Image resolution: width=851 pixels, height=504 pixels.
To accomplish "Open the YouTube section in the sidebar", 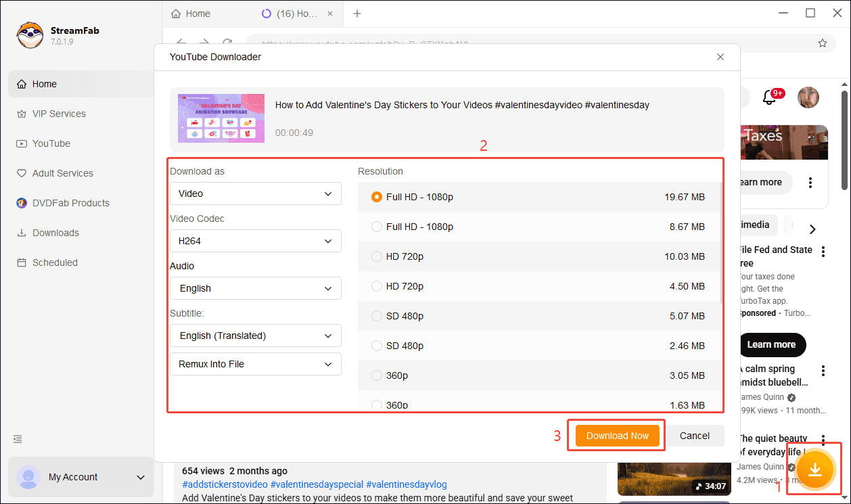I will point(51,143).
